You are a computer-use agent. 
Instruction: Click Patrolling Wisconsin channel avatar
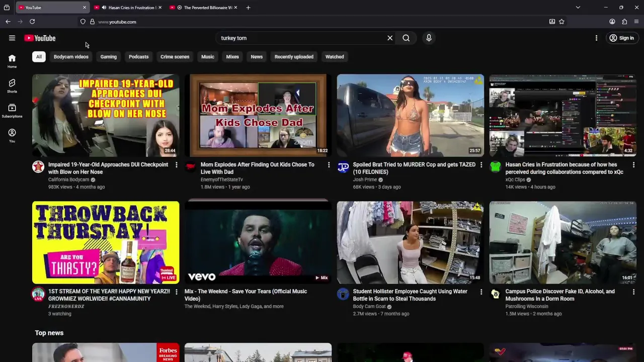(496, 294)
